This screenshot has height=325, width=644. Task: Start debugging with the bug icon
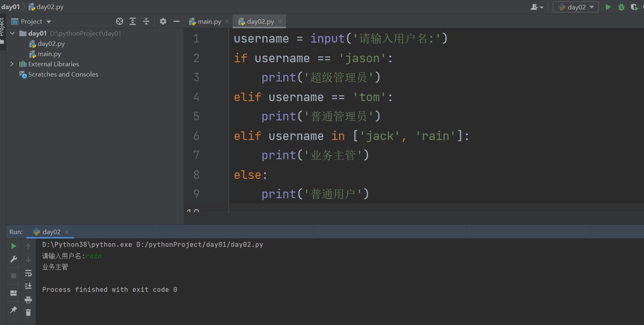621,7
